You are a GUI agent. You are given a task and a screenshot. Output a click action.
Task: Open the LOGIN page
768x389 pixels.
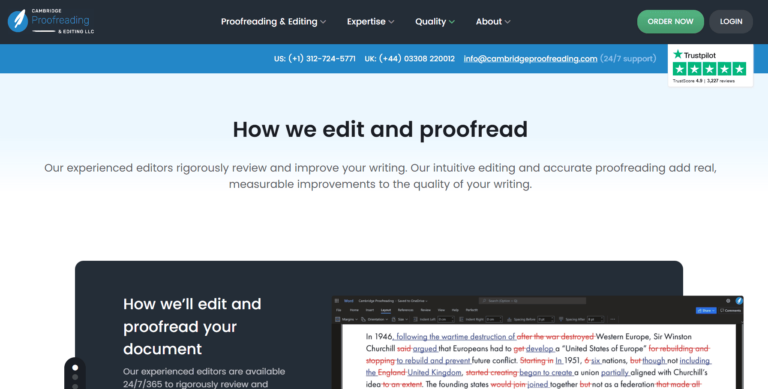pos(731,22)
